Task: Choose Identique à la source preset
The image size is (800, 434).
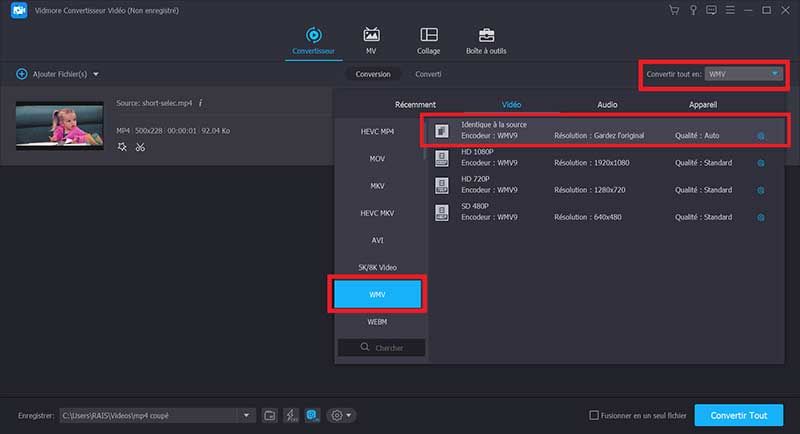Action: pos(605,131)
